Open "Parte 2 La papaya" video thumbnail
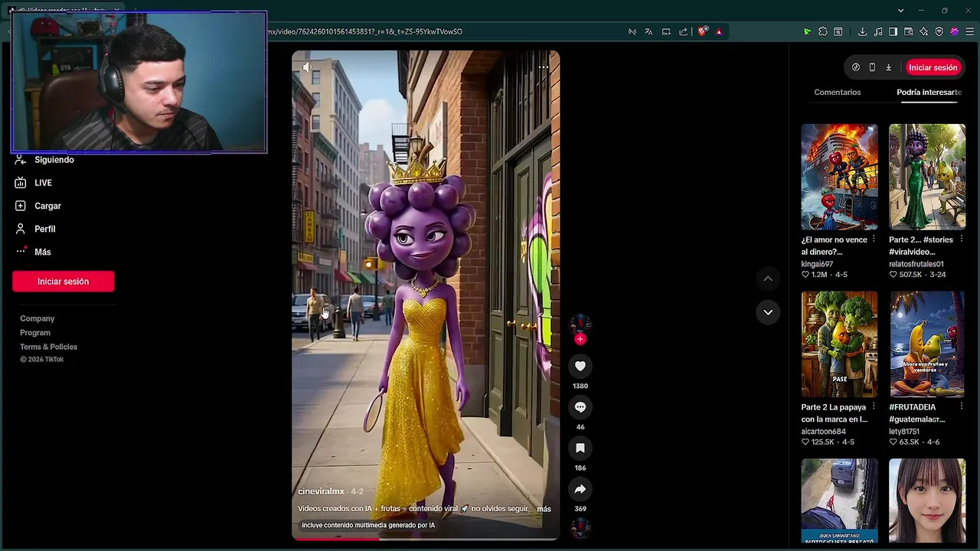 click(x=839, y=344)
